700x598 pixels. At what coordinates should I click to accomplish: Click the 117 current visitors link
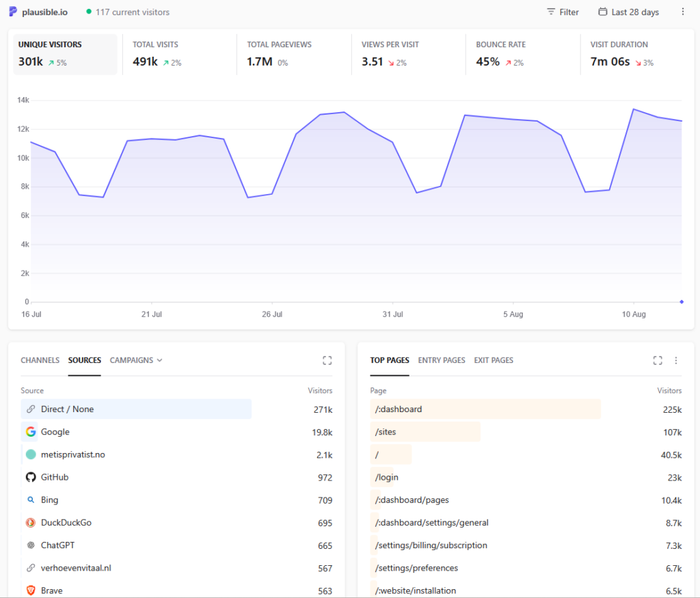[x=132, y=12]
